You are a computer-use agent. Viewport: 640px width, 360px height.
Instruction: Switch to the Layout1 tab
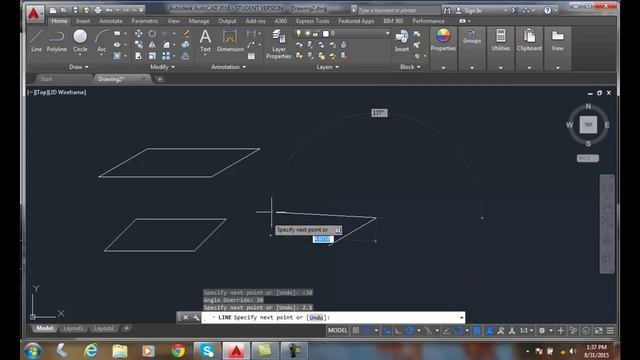point(73,329)
